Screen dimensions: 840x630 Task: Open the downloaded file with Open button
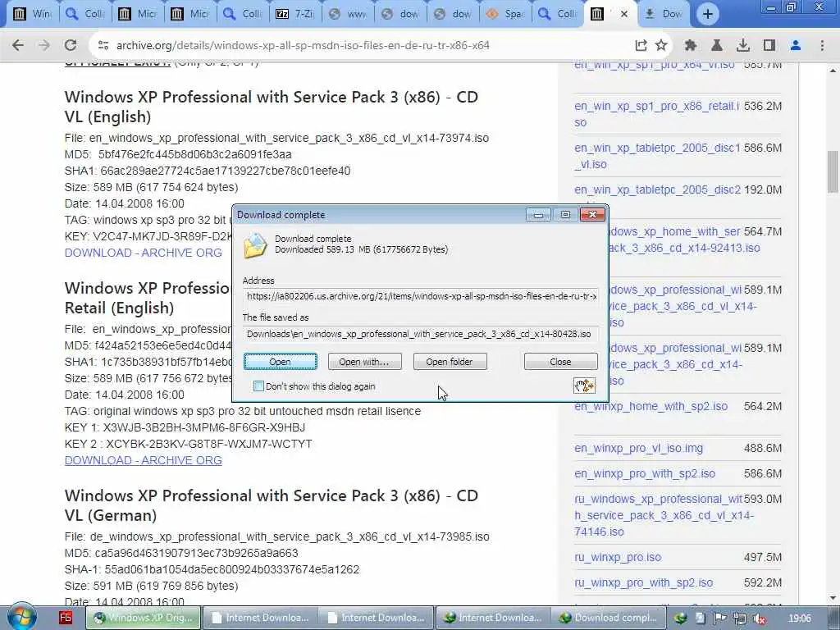point(281,362)
